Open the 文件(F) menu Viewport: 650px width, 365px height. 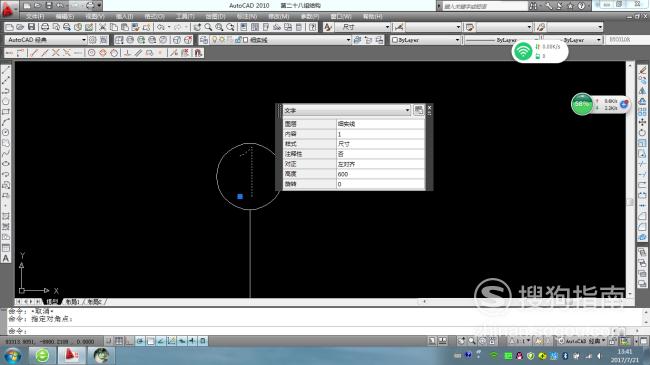(x=35, y=16)
